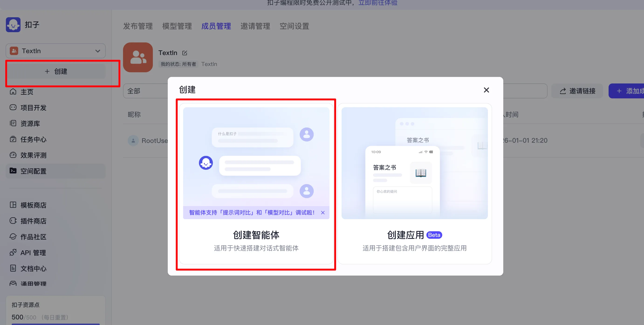The image size is (644, 325).
Task: Open API 管理 in sidebar
Action: [55, 253]
